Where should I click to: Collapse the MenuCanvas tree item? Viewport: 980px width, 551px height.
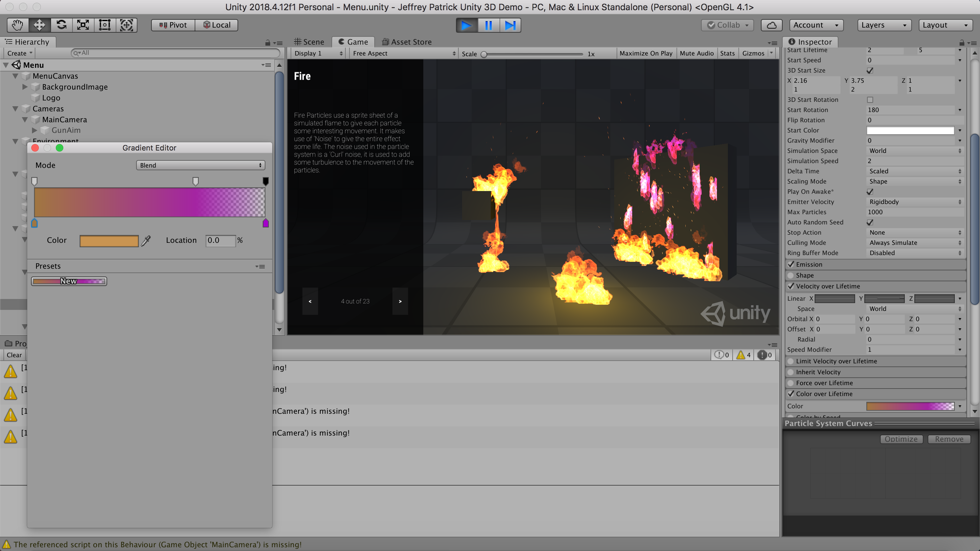pos(15,76)
